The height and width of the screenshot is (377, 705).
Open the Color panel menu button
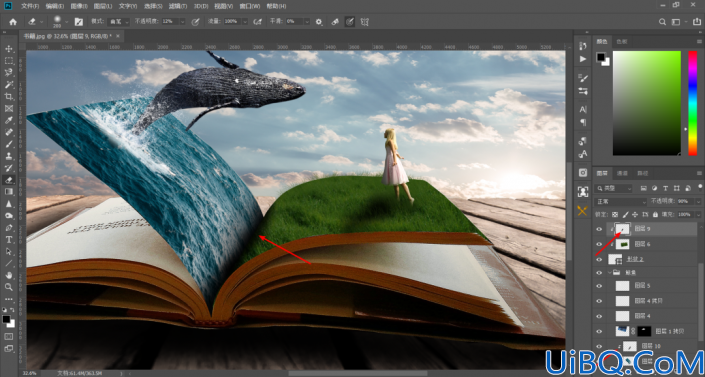pyautogui.click(x=700, y=42)
